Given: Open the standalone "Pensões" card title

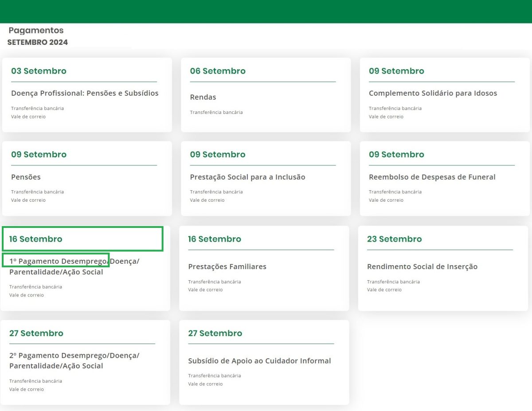Looking at the screenshot, I should (x=26, y=177).
